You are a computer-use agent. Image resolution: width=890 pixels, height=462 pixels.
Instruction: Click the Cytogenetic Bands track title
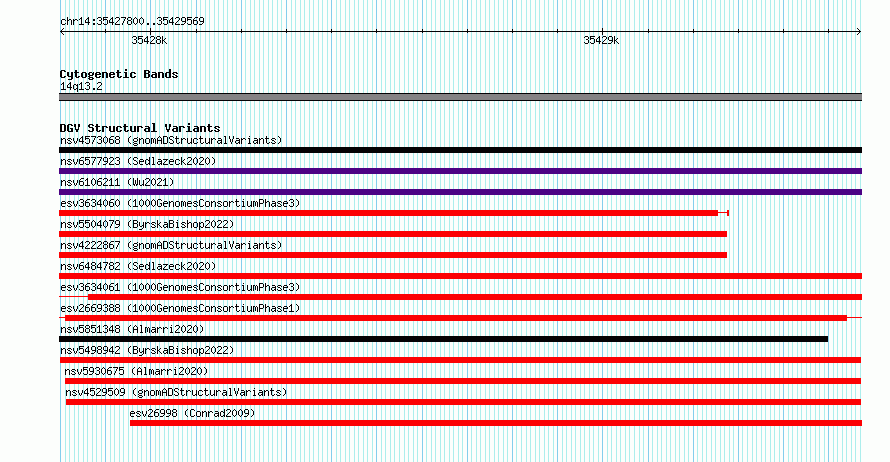[x=119, y=74]
